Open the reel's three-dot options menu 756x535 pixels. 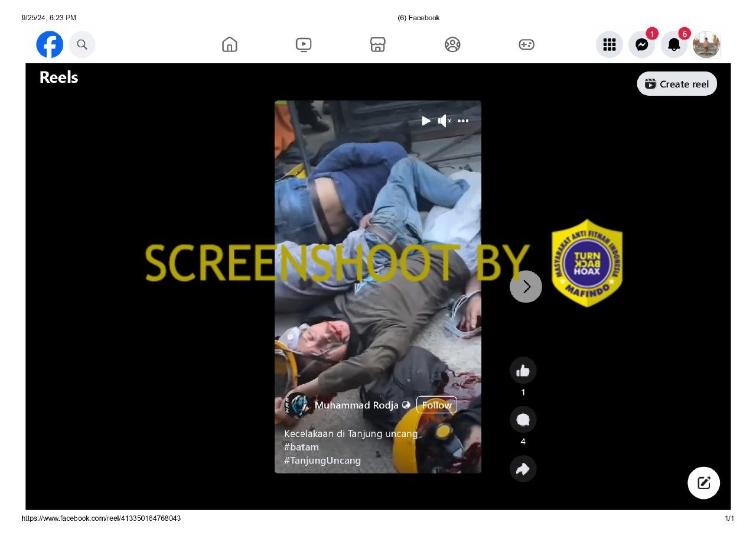pyautogui.click(x=463, y=121)
